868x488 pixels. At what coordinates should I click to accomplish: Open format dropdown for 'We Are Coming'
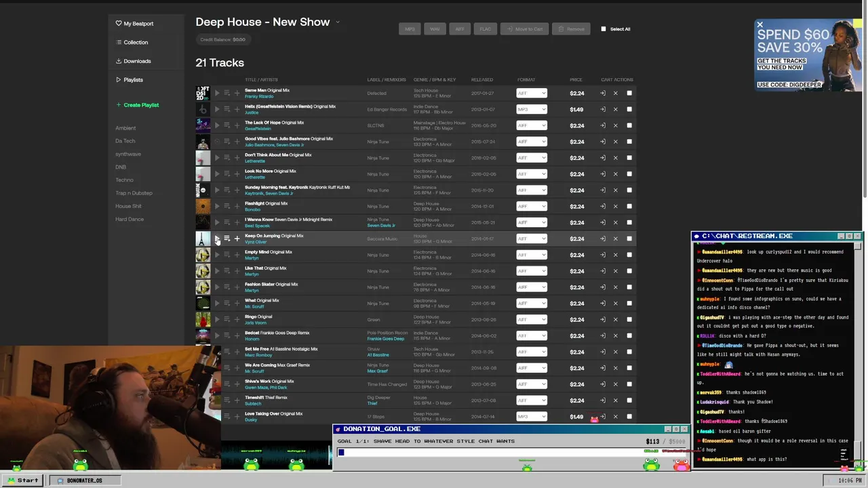pyautogui.click(x=532, y=368)
